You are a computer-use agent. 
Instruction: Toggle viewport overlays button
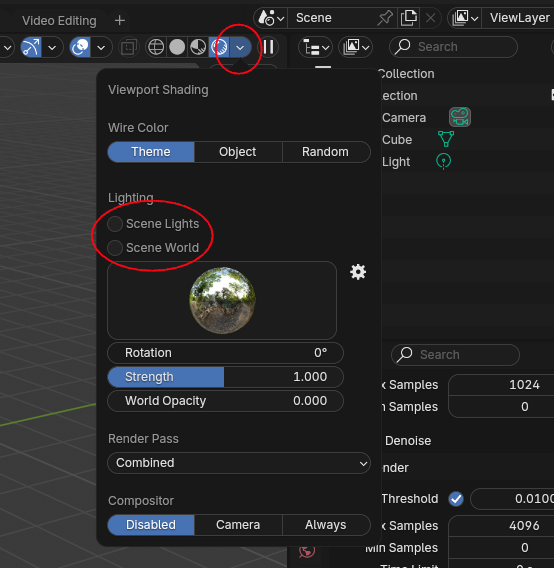(x=80, y=47)
